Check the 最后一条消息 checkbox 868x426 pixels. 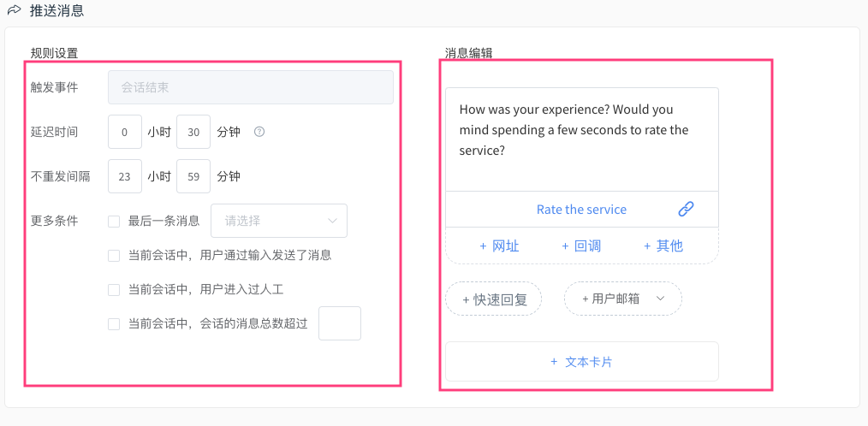(114, 222)
